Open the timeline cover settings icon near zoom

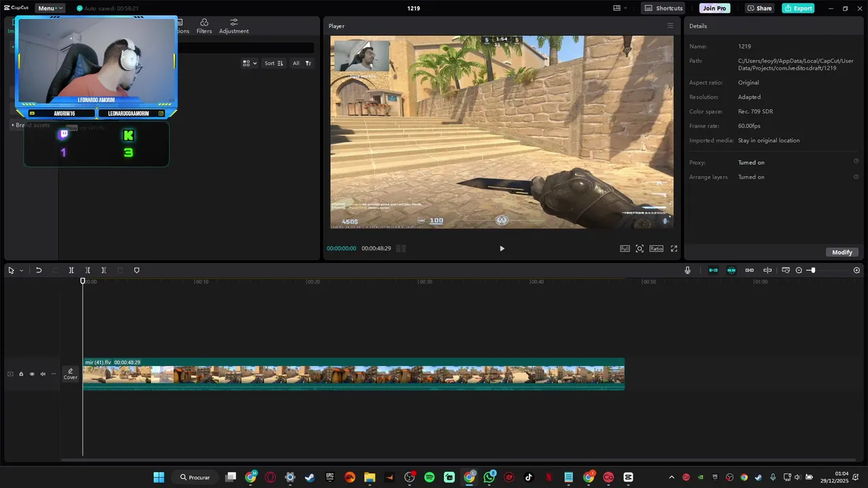pos(786,270)
